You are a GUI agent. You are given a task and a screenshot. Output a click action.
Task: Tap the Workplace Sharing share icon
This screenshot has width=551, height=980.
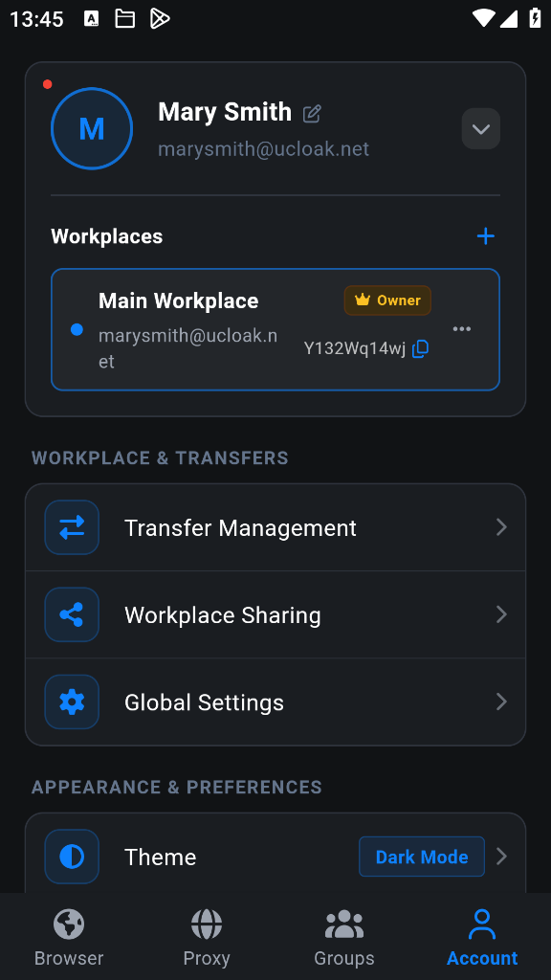(72, 615)
